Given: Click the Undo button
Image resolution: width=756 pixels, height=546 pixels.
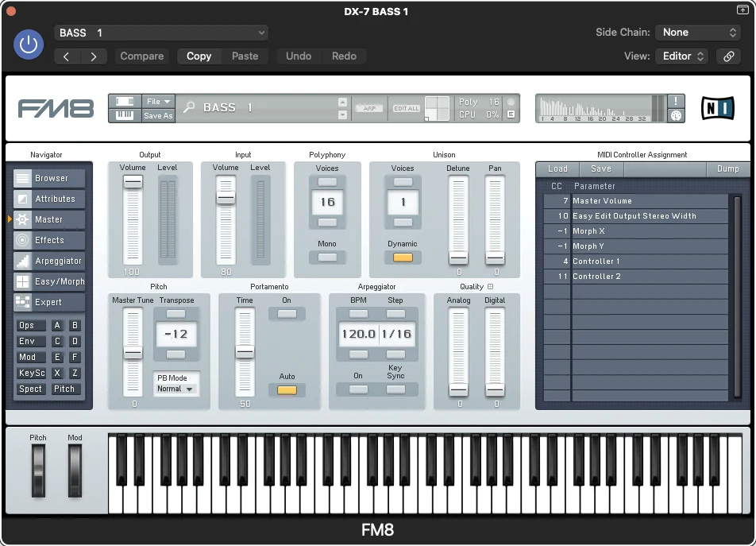Looking at the screenshot, I should pos(299,56).
